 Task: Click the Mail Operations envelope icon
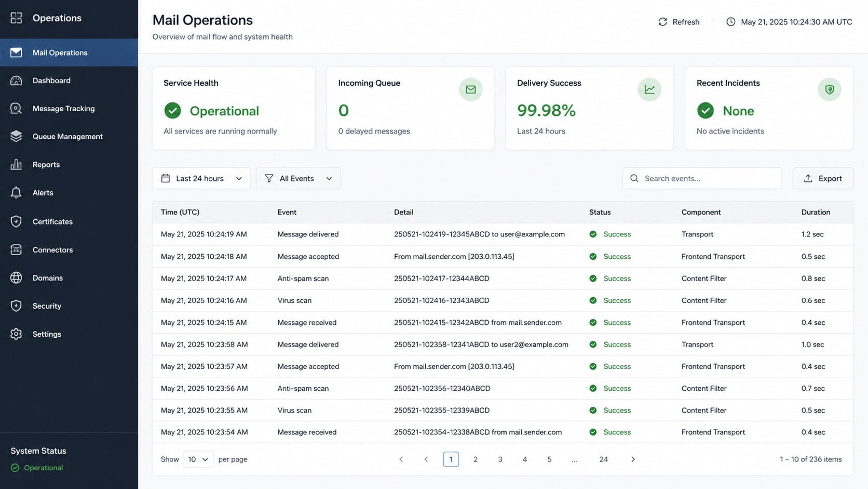click(16, 52)
